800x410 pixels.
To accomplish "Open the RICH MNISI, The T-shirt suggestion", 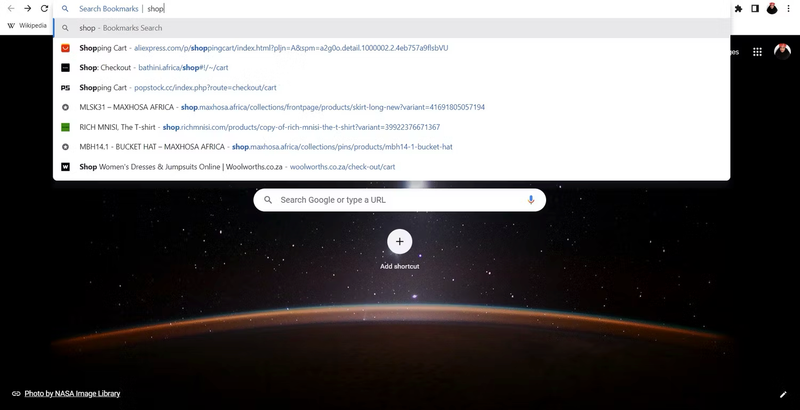I will tap(392, 127).
